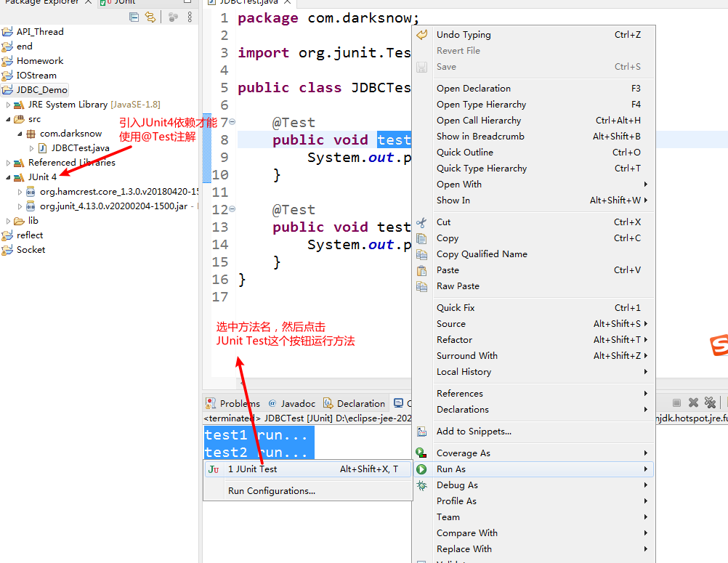
Task: Open the Show In submenu
Action: (x=533, y=200)
